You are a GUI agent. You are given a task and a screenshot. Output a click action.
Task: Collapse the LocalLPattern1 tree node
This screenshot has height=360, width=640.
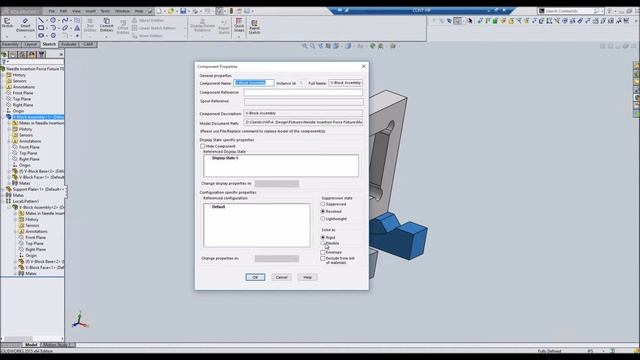pyautogui.click(x=3, y=201)
